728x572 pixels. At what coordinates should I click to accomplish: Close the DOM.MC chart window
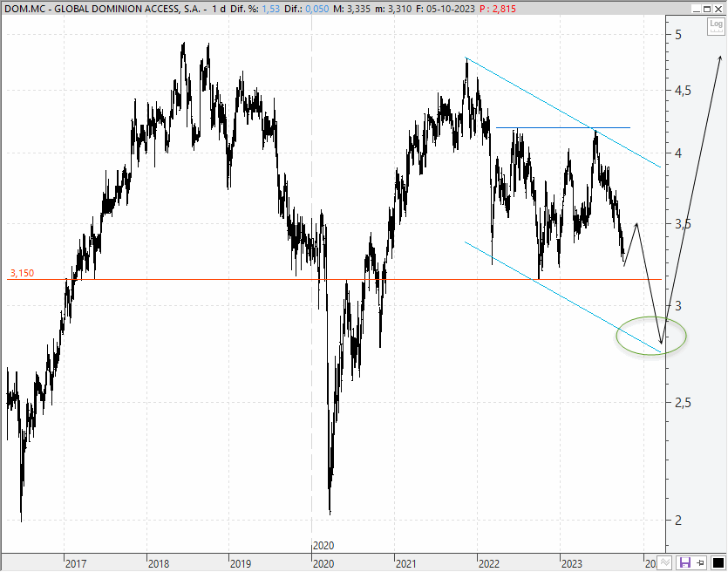(x=718, y=9)
